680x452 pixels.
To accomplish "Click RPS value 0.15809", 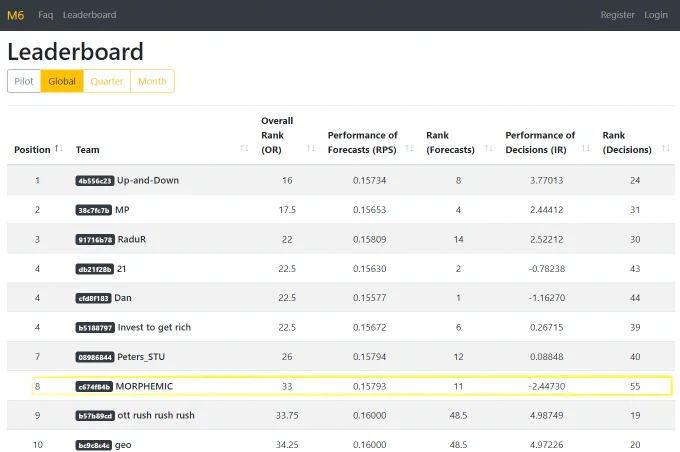I will click(x=369, y=239).
